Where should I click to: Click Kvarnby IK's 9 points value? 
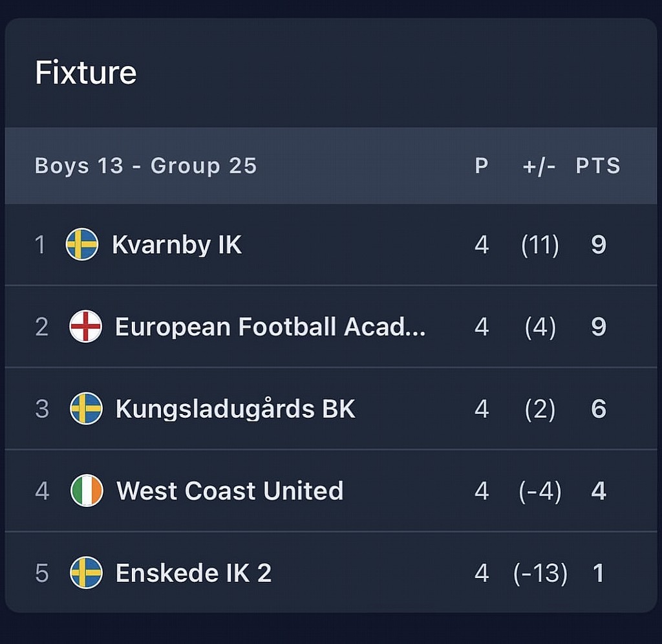tap(599, 245)
